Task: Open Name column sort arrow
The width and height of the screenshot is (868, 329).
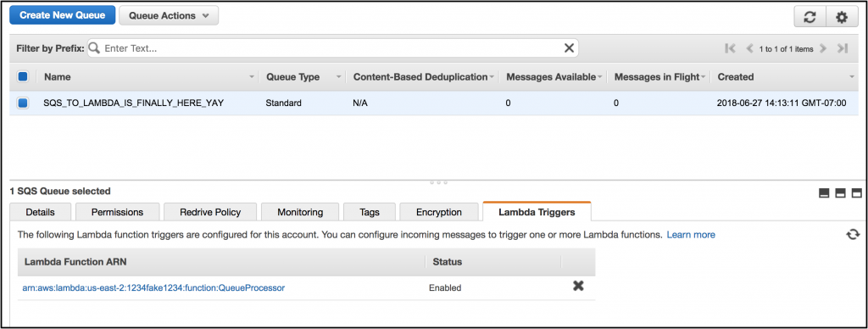Action: [252, 77]
